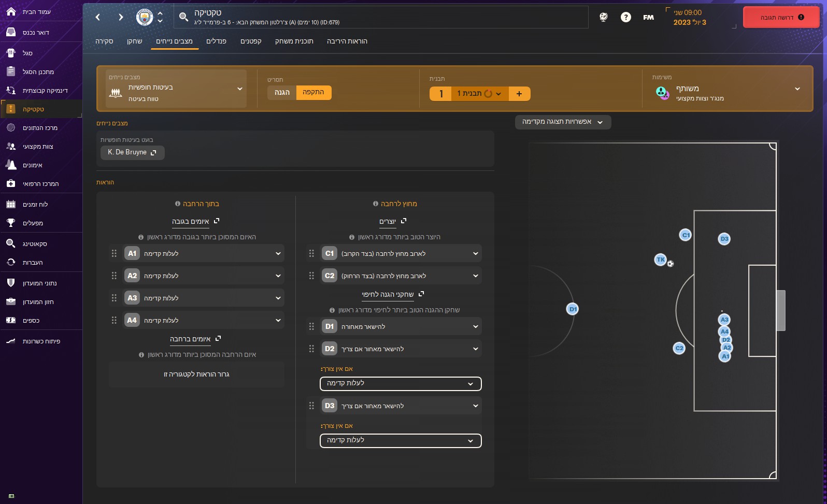Open the A3 לעלות קדימה instruction dropdown
Image resolution: width=827 pixels, height=504 pixels.
click(x=203, y=298)
